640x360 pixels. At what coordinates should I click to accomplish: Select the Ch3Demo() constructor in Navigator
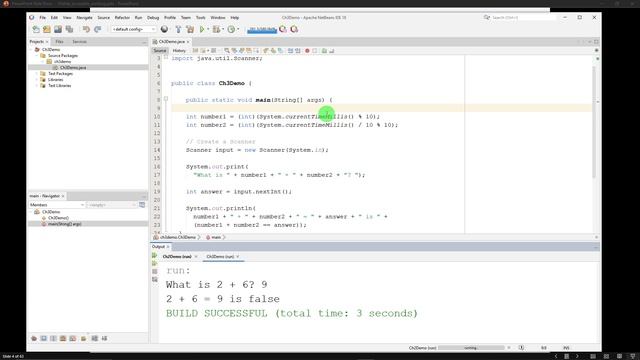click(x=58, y=218)
